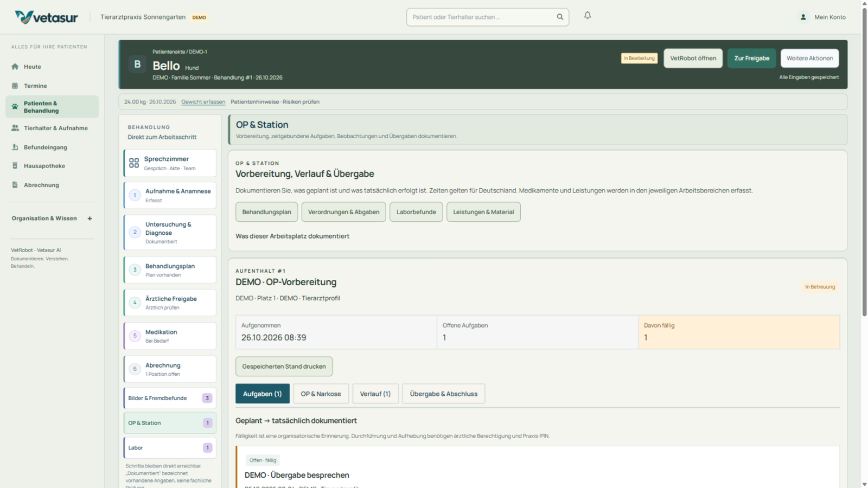Open the Verlauf (1) tab

click(x=375, y=394)
